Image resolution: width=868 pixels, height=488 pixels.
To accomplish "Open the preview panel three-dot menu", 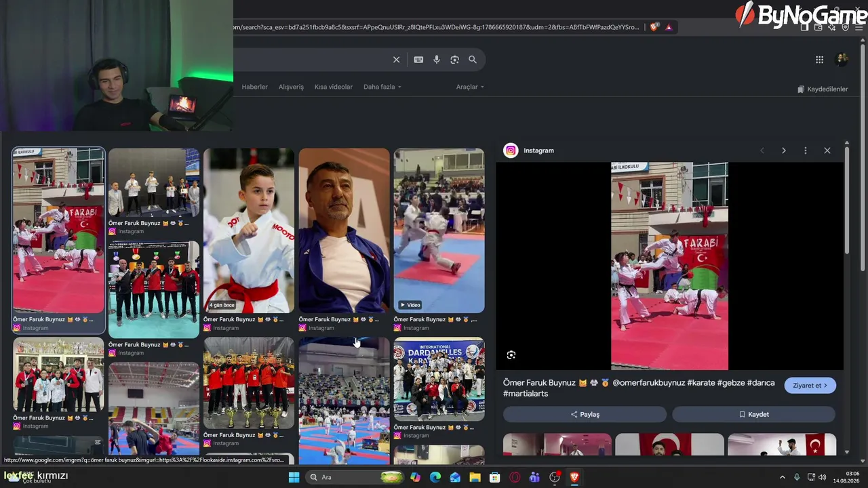I will click(805, 150).
